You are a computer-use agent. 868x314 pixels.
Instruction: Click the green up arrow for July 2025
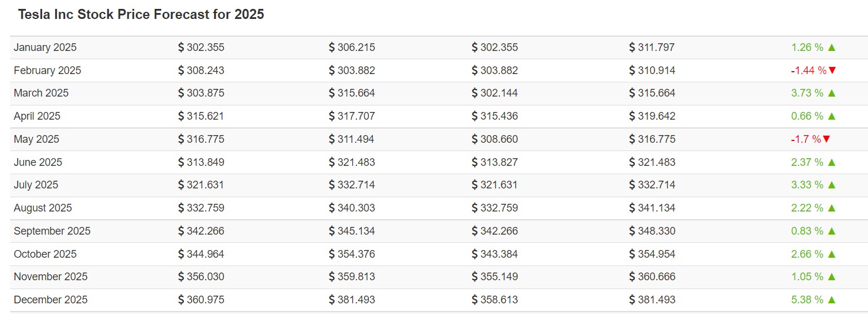tap(831, 185)
